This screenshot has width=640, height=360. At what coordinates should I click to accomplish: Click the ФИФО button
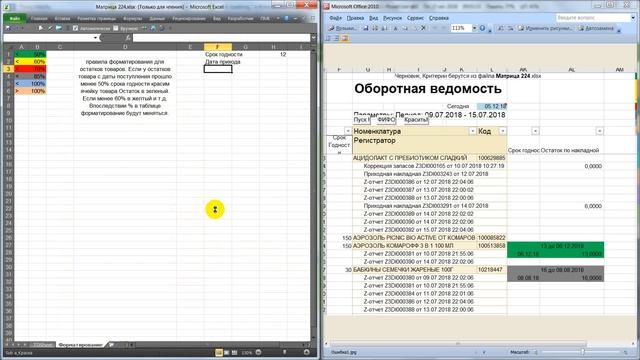[x=386, y=120]
